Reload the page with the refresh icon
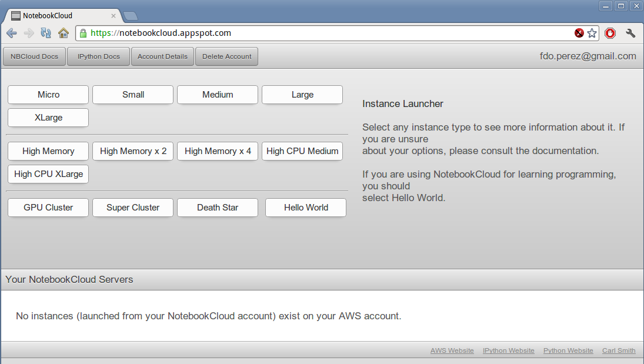644x364 pixels. [x=46, y=33]
